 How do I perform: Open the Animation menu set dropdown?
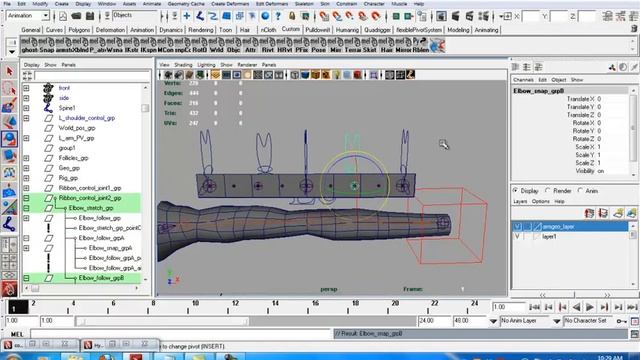pos(46,16)
